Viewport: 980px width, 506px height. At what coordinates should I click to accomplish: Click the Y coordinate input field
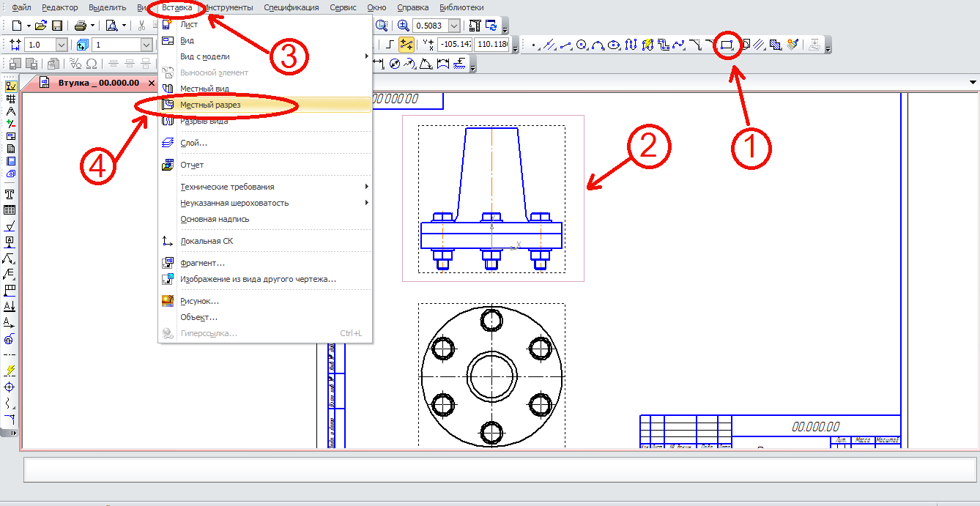point(491,45)
